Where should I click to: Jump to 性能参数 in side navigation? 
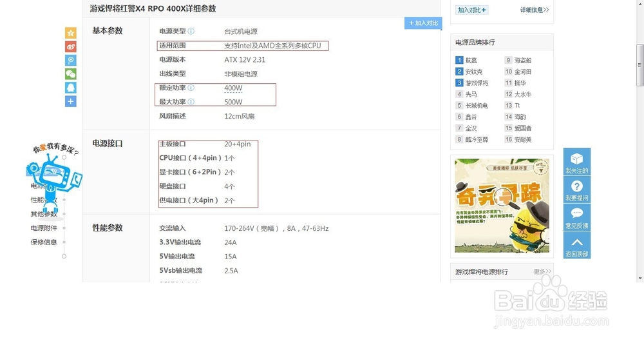click(x=44, y=200)
